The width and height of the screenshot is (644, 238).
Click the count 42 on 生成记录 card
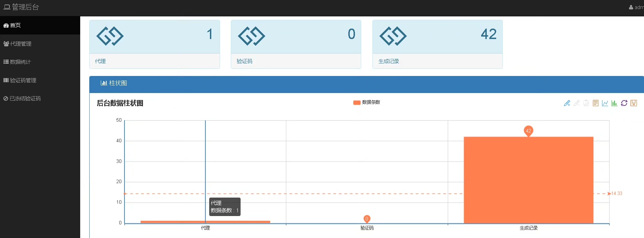(x=488, y=34)
